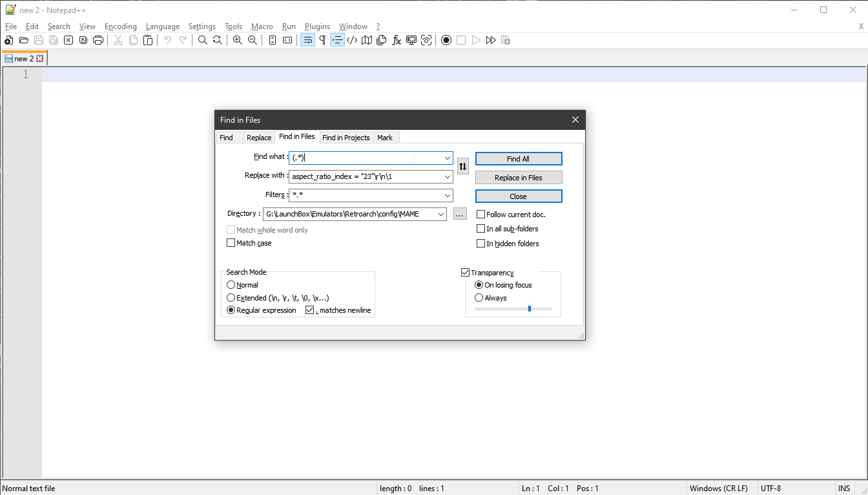Click the Find All button
868x495 pixels.
[x=518, y=159]
